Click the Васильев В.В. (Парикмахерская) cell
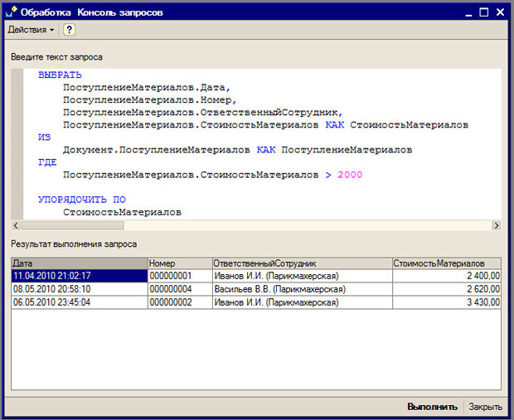Viewport: 514px width, 420px height. pos(303,289)
